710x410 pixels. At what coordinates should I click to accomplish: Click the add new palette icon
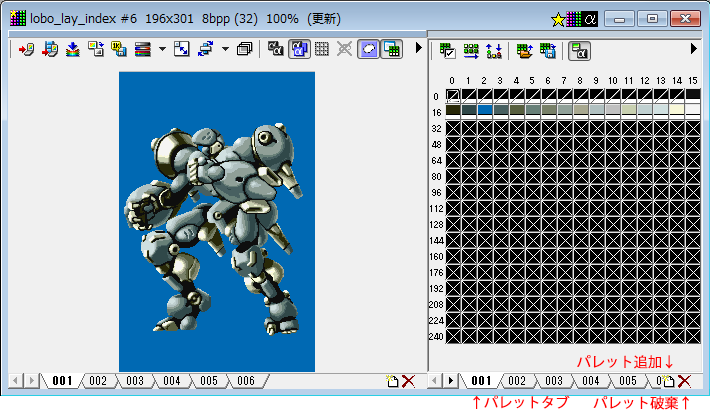tap(668, 381)
